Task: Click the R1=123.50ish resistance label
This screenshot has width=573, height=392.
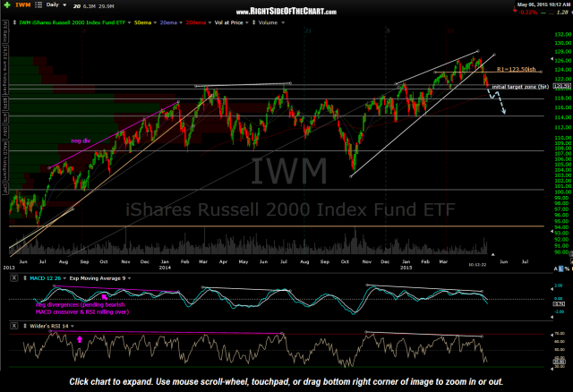Action: [516, 69]
